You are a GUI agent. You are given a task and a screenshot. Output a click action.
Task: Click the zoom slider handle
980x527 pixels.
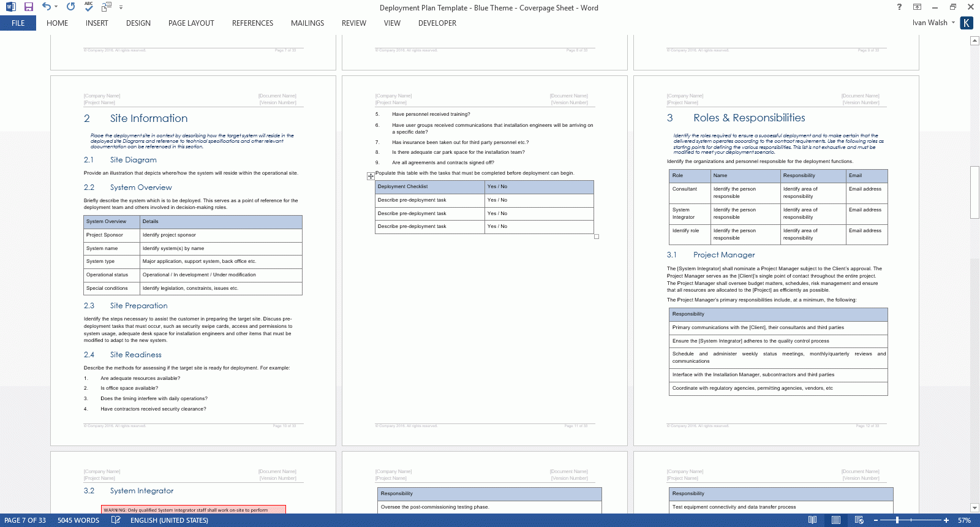coord(897,520)
